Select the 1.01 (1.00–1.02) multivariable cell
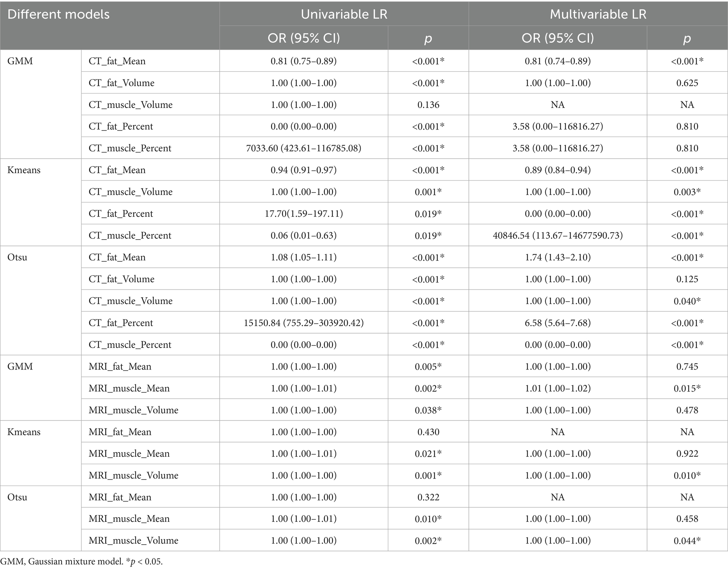Image resolution: width=728 pixels, height=570 pixels. coord(558,388)
